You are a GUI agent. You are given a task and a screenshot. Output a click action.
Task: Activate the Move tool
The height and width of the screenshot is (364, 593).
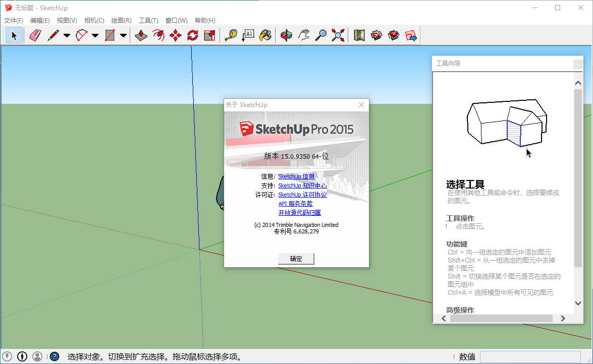point(175,35)
